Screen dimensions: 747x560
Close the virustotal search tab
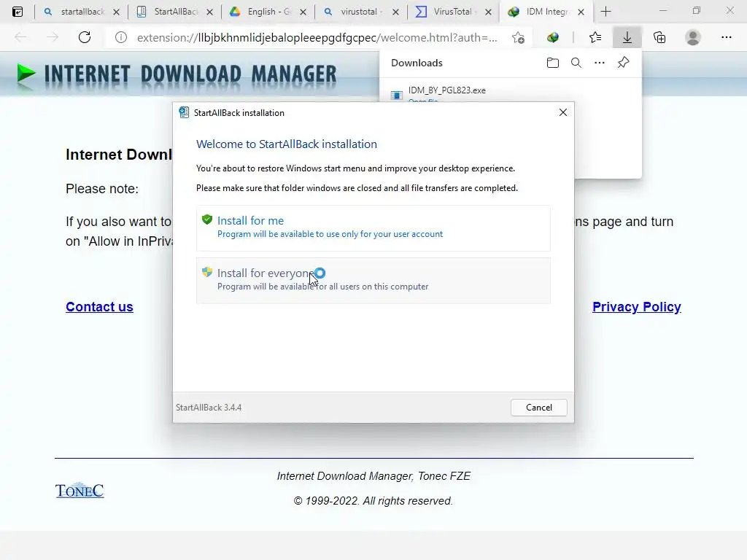[x=395, y=12]
